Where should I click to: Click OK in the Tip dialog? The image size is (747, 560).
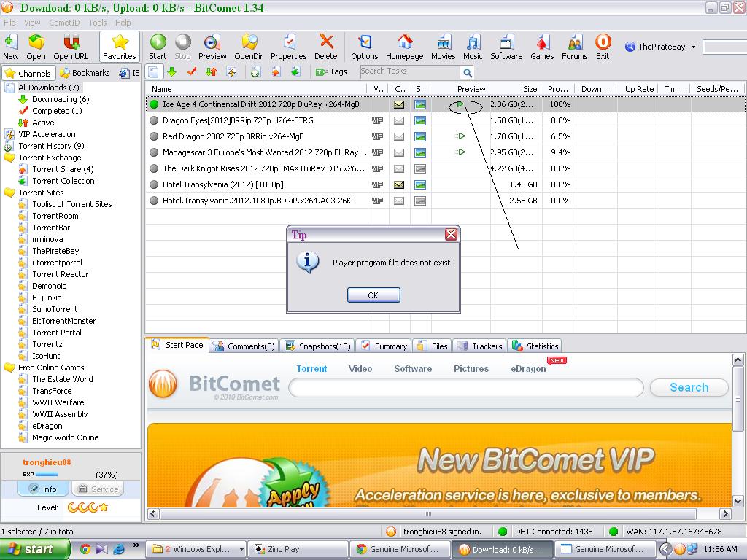pos(373,295)
